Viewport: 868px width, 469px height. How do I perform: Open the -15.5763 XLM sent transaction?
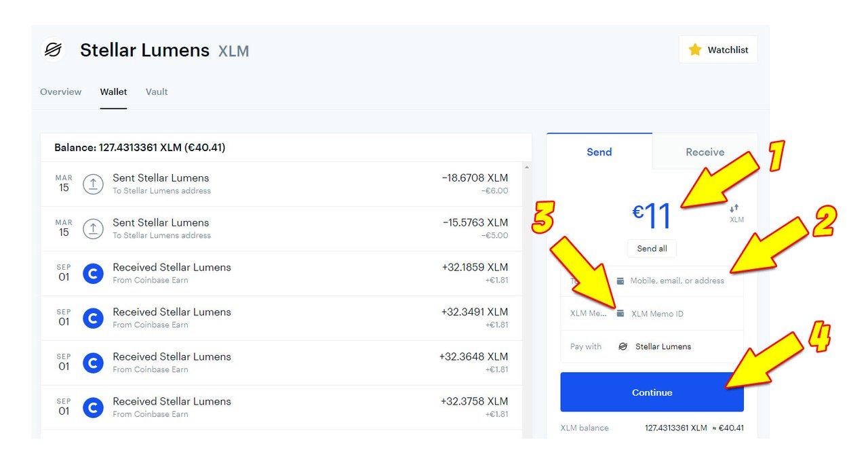[281, 229]
